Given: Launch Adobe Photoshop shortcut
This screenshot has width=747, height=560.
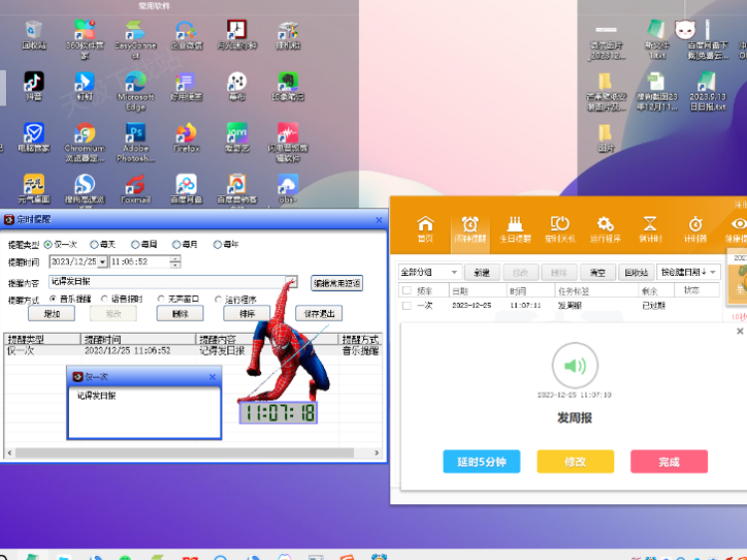Looking at the screenshot, I should coord(136,141).
